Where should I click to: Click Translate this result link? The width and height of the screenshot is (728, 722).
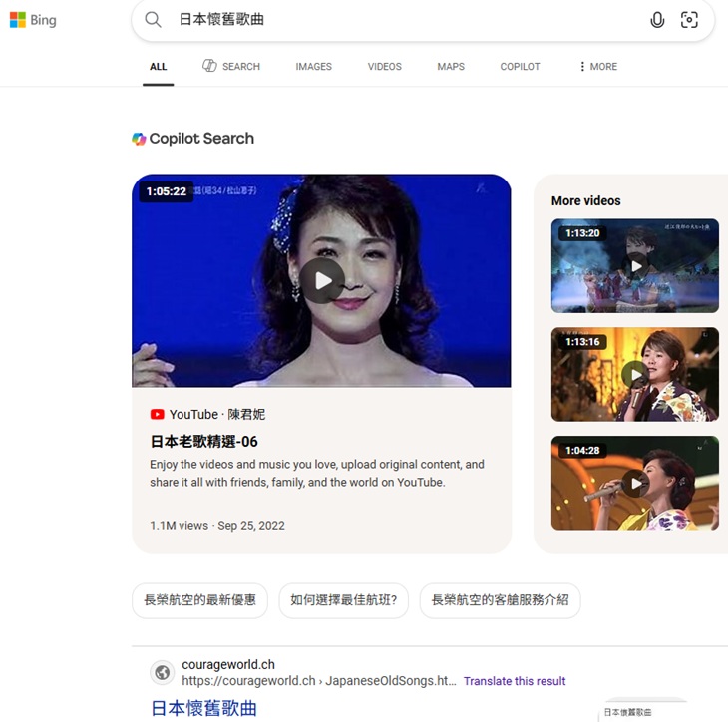pos(515,681)
